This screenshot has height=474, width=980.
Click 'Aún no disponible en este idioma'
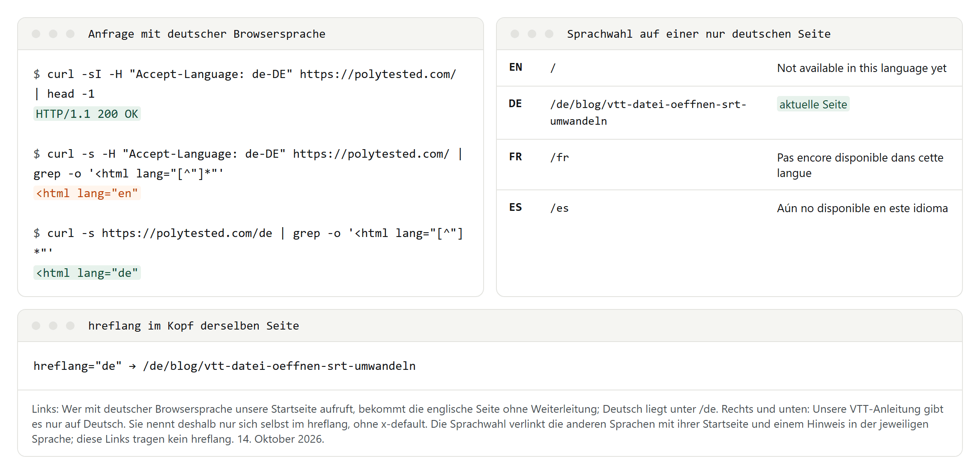(x=863, y=208)
